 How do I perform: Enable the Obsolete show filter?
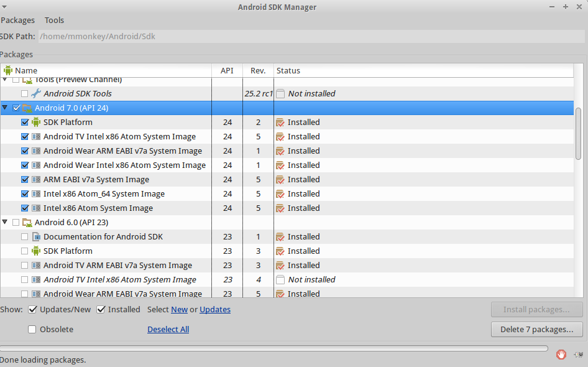pyautogui.click(x=32, y=330)
